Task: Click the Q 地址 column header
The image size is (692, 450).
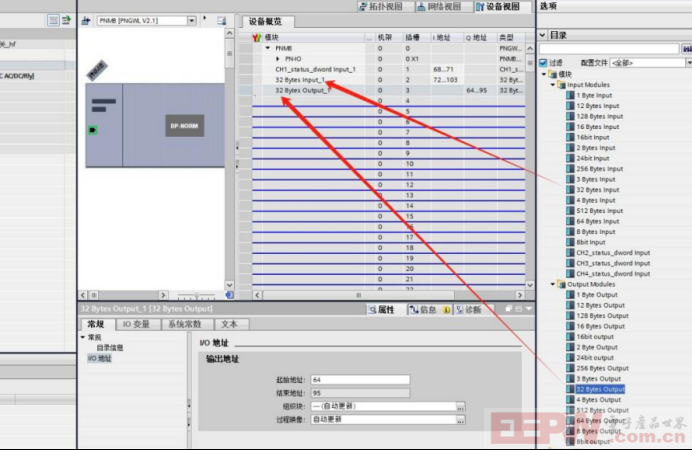Action: [479, 38]
